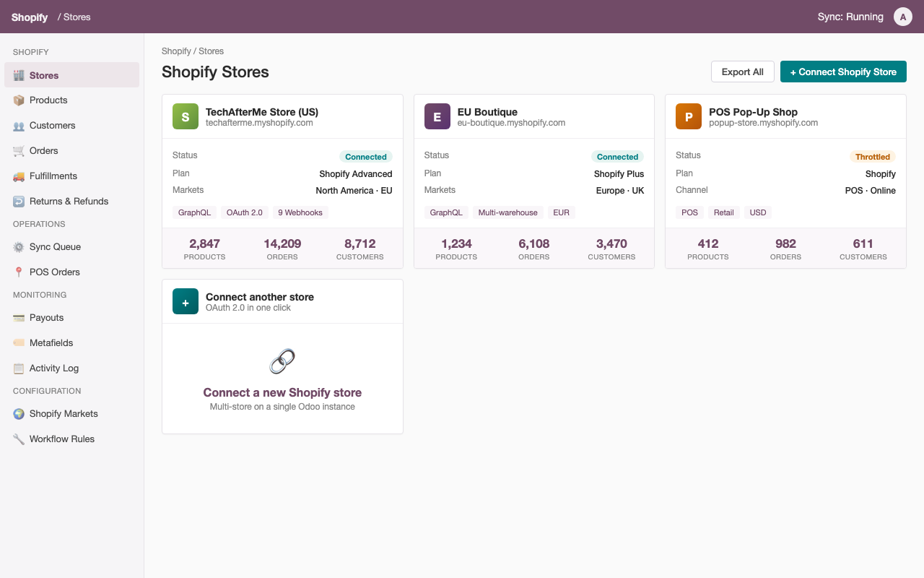Image resolution: width=924 pixels, height=578 pixels.
Task: Click 14,209 orders count
Action: [282, 243]
